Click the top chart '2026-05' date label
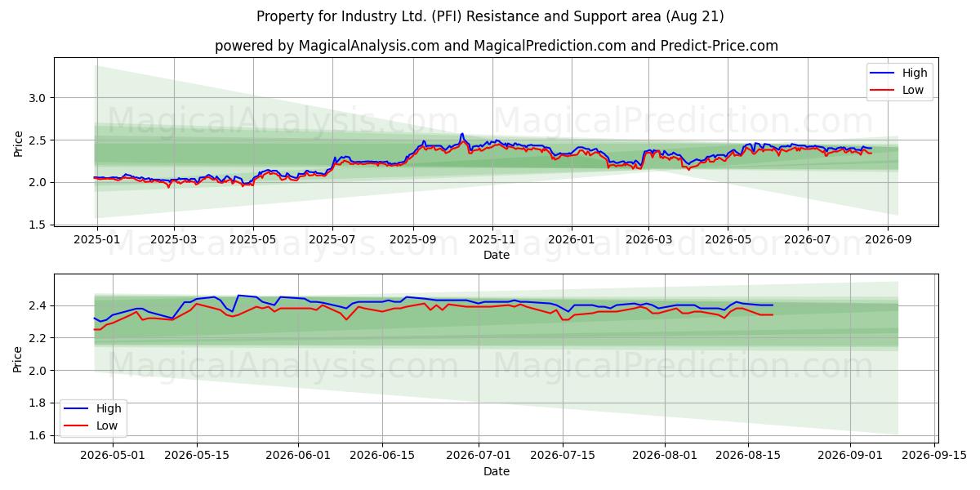Screen dimensions: 980x490 [x=727, y=240]
